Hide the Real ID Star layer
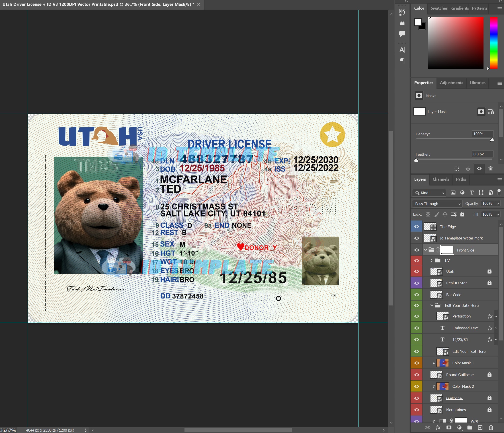 pos(417,283)
